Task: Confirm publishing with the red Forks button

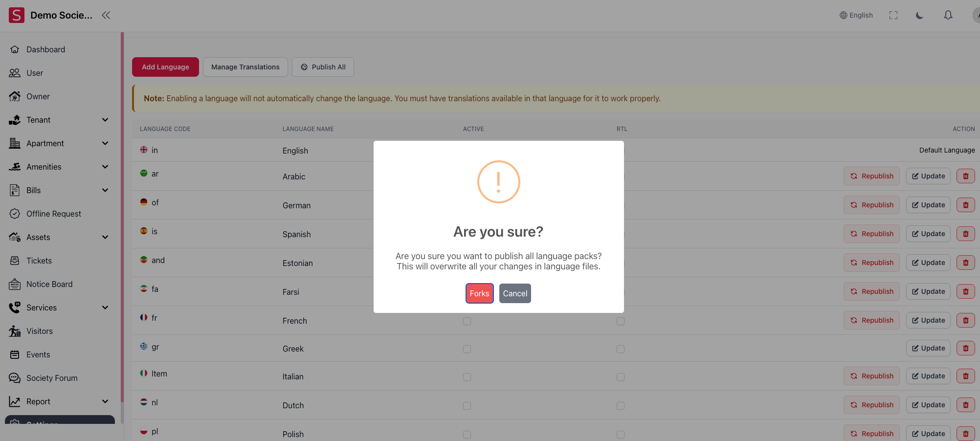Action: (x=479, y=293)
